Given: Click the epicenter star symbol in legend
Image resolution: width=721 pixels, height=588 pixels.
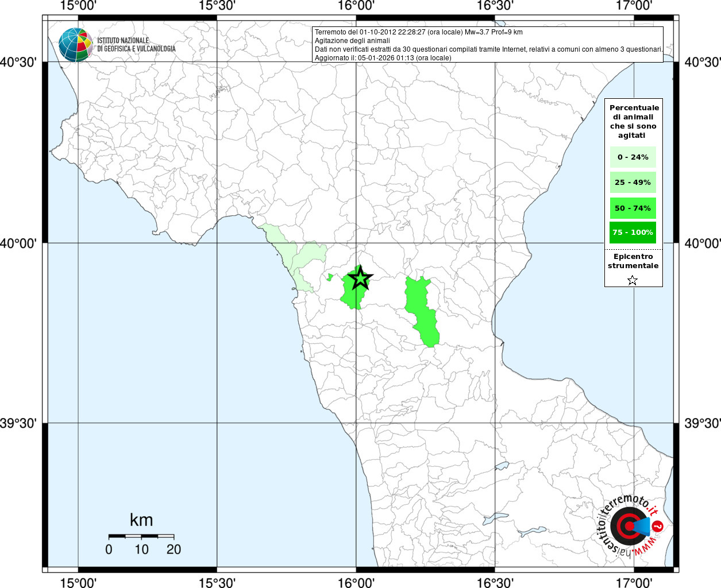Looking at the screenshot, I should coord(633,280).
